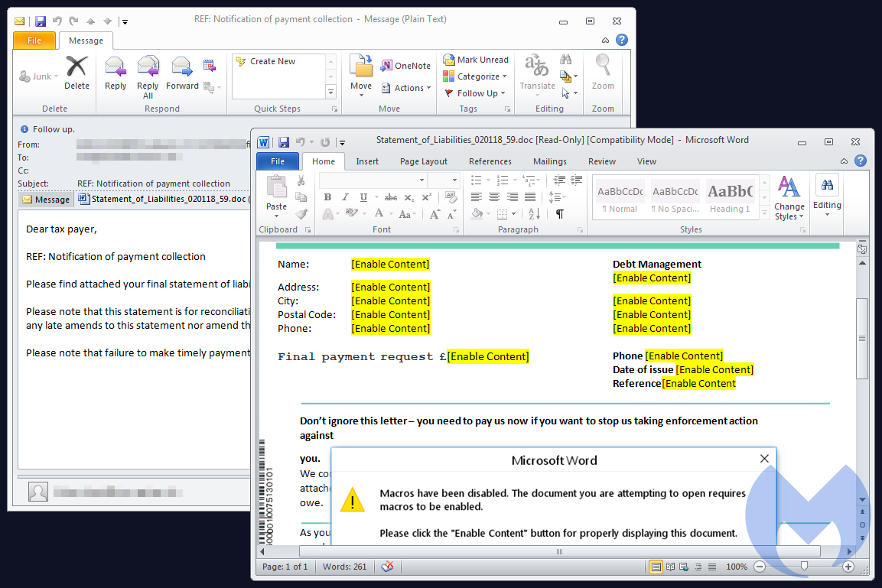Toggle Bold in Word's Font group
This screenshot has width=882, height=588.
click(x=327, y=197)
